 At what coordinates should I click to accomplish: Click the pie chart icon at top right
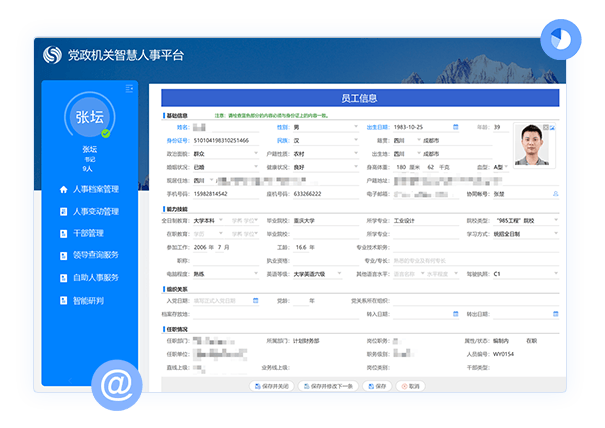pyautogui.click(x=559, y=41)
